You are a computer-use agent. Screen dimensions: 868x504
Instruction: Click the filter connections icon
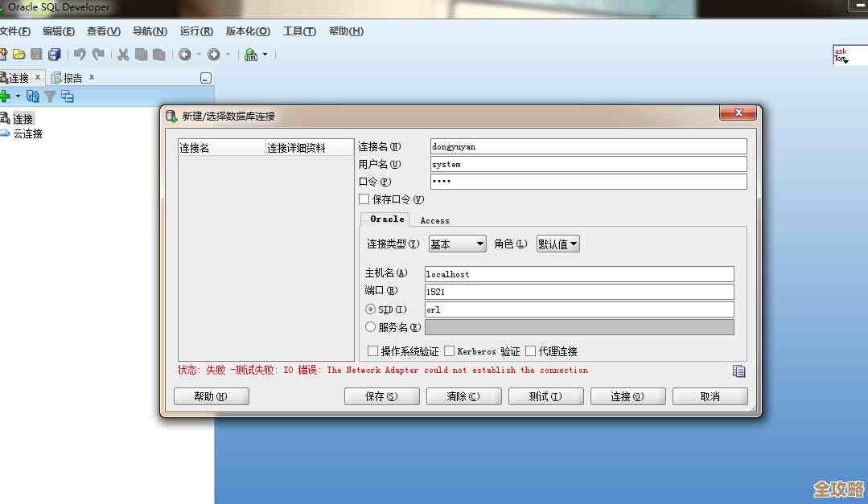click(50, 96)
